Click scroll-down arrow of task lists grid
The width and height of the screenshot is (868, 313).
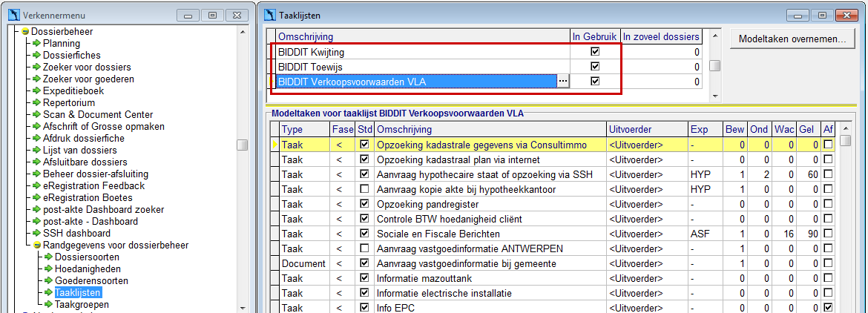point(714,96)
